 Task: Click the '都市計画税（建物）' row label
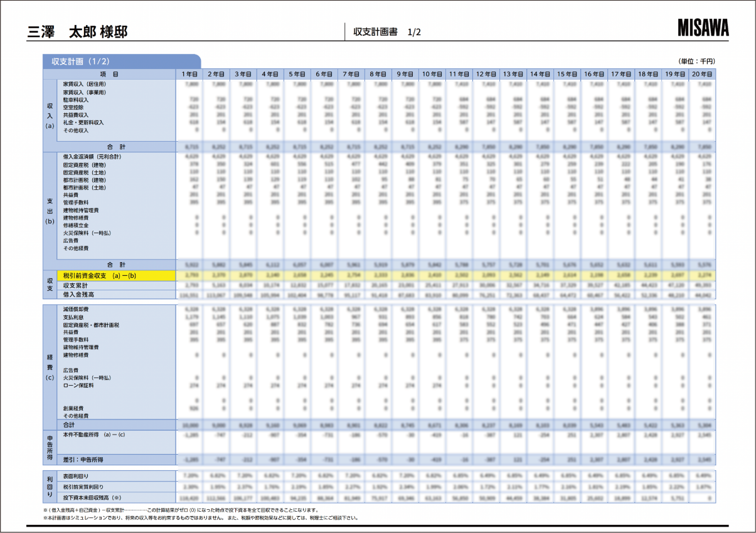[x=84, y=179]
